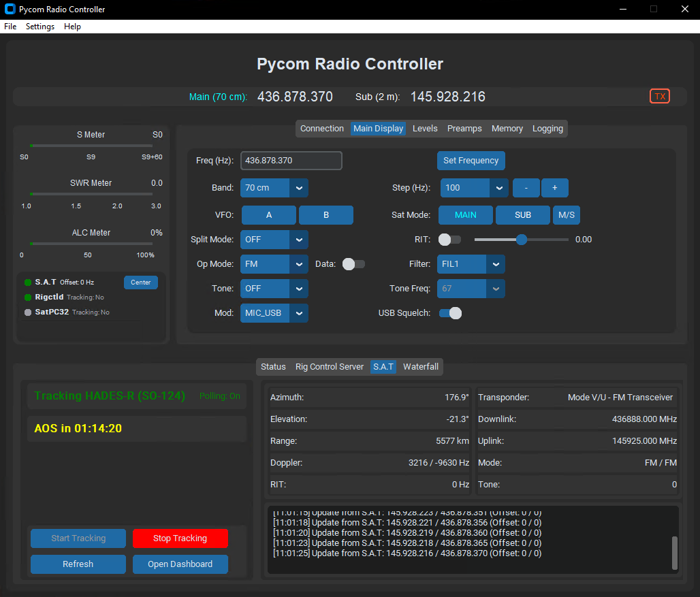
Task: Open the Settings menu
Action: (39, 27)
